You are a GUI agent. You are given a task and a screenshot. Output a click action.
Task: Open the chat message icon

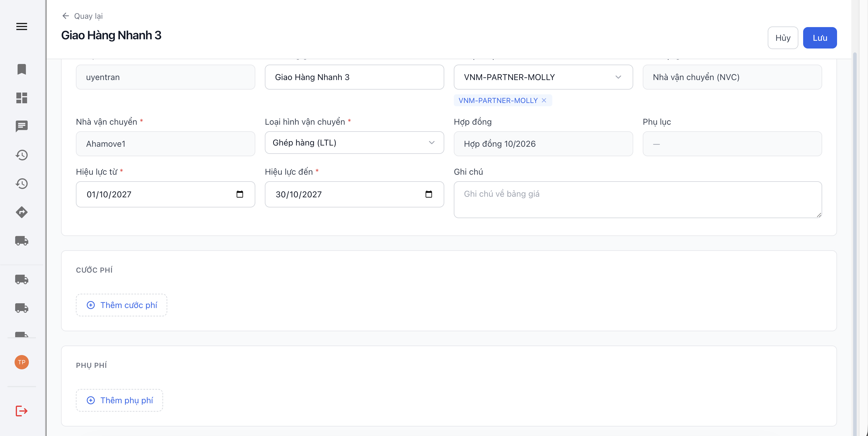21,126
